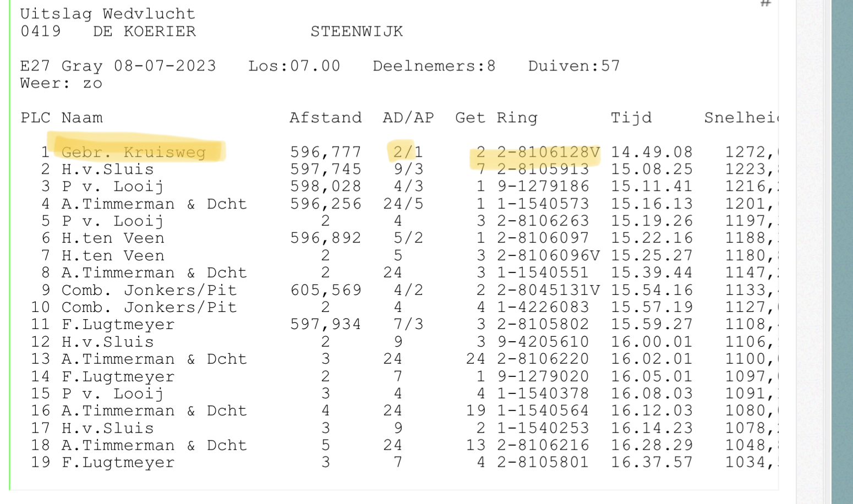
Task: Click the Tijd column header
Action: (631, 118)
